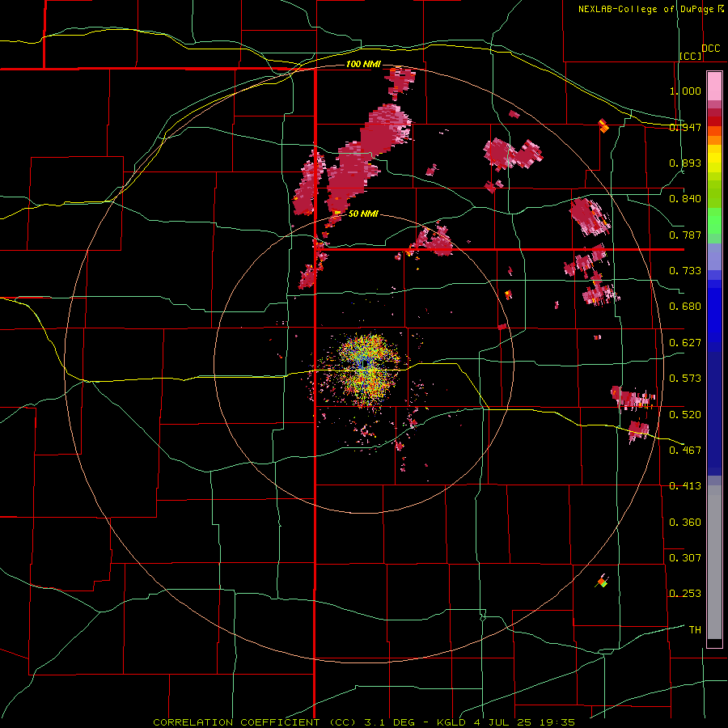
Task: Select the 0.893 scale value
Action: [x=685, y=163]
